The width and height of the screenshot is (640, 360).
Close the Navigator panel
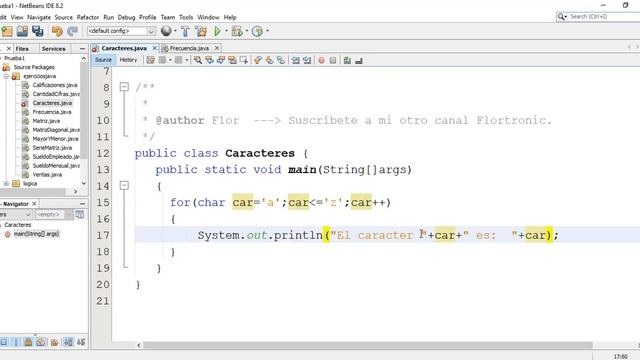click(x=34, y=204)
